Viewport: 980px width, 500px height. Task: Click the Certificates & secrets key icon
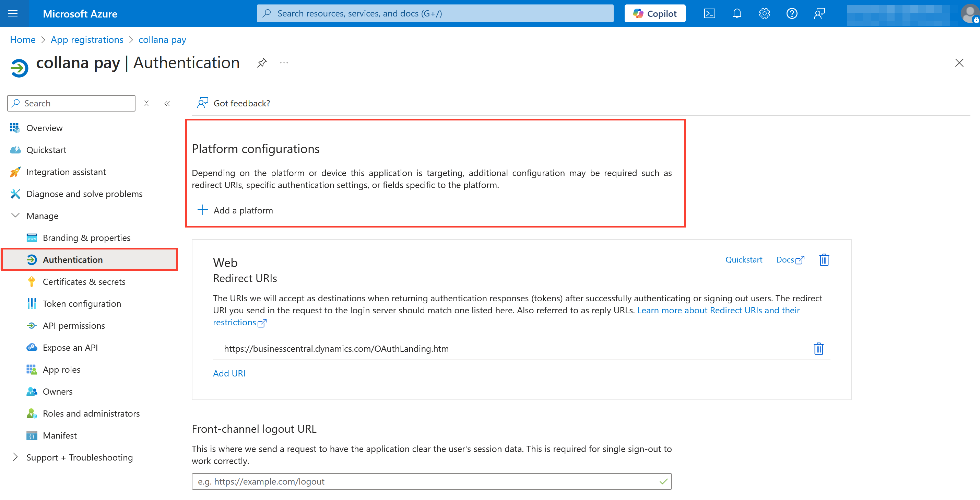tap(32, 282)
